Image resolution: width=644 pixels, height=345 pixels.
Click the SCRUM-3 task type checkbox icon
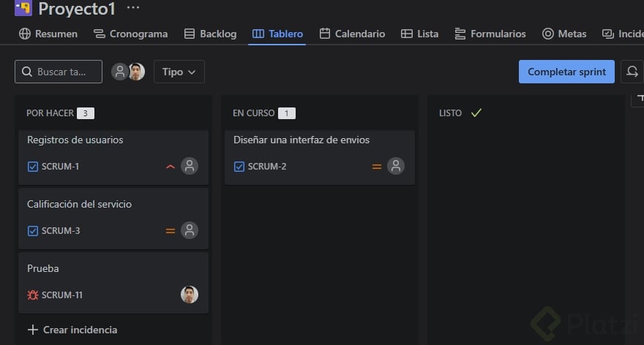pos(32,231)
